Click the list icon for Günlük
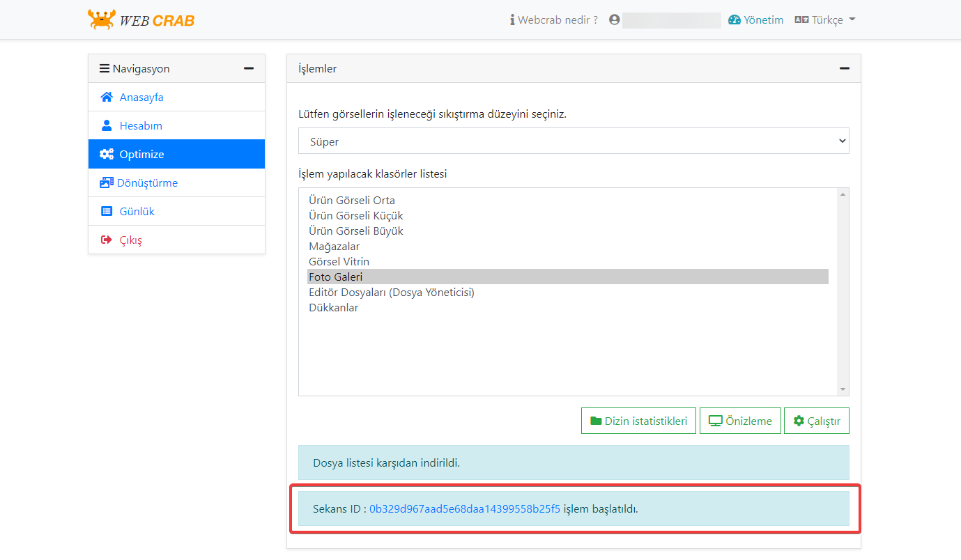This screenshot has width=961, height=560. point(107,211)
